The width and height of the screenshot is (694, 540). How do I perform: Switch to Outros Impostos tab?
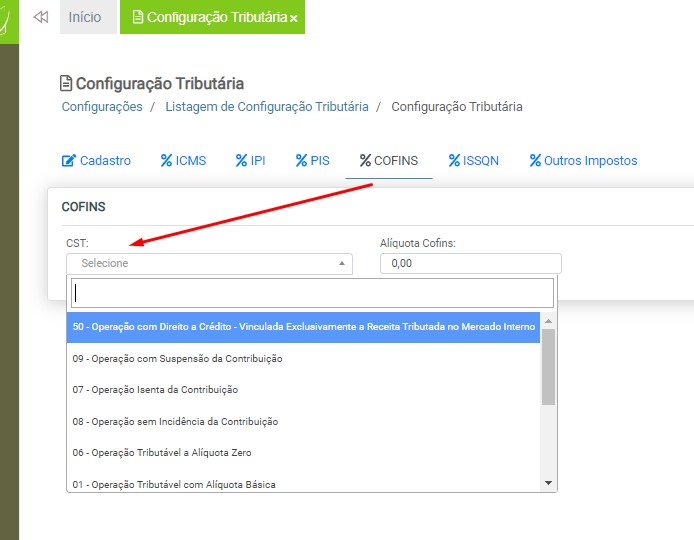coord(583,161)
